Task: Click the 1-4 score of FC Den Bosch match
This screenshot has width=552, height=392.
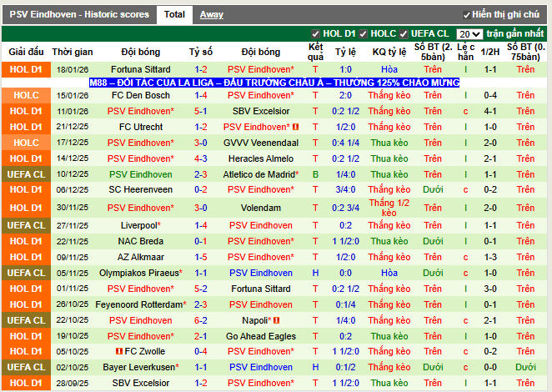Action: pos(201,95)
